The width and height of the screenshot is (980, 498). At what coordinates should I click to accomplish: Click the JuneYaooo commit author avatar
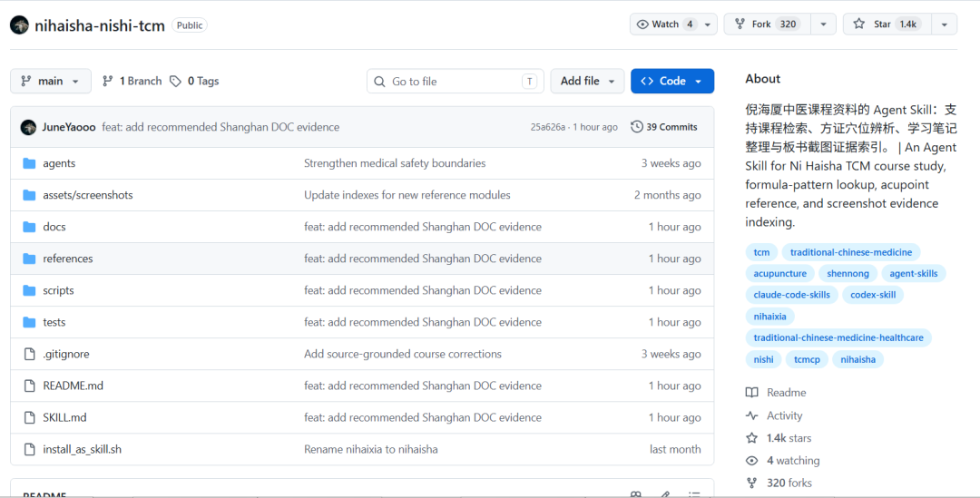pos(28,127)
